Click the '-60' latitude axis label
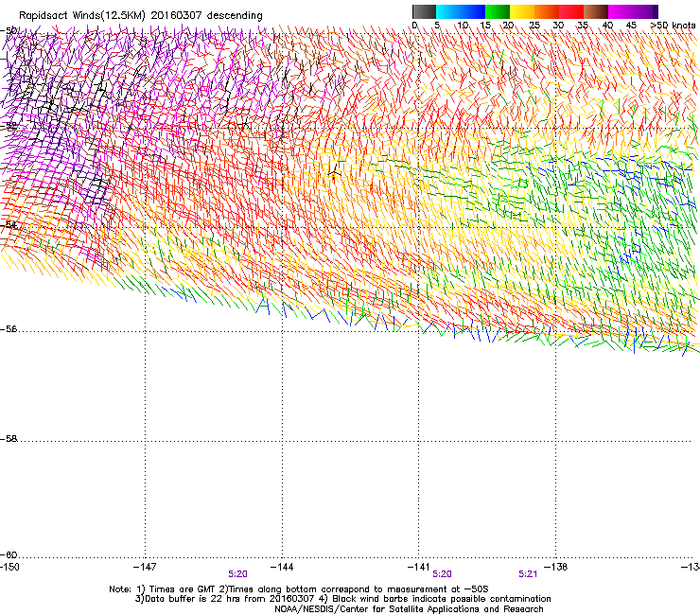This screenshot has height=615, width=700. 9,555
